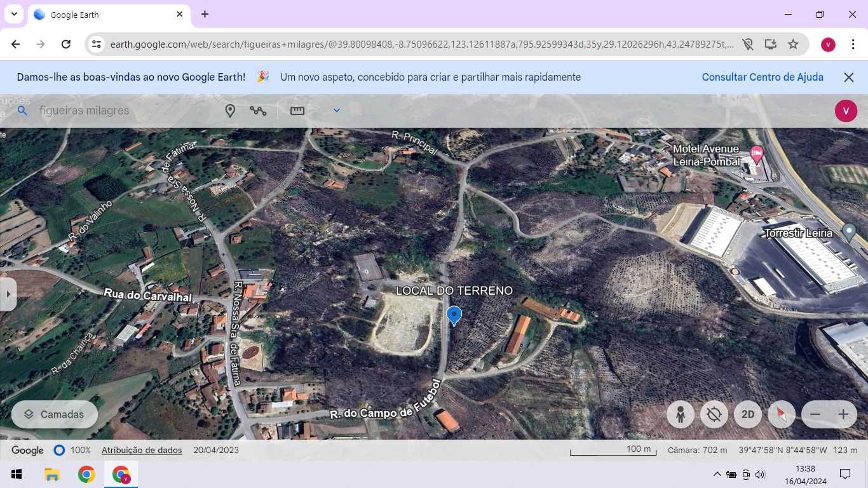Image resolution: width=868 pixels, height=488 pixels.
Task: Open Atribuição de dados link
Action: click(x=142, y=450)
